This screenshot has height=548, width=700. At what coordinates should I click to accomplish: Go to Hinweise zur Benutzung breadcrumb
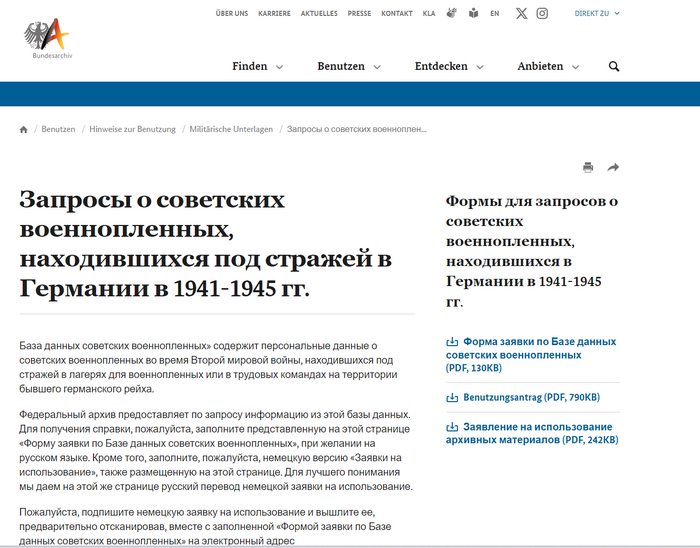pyautogui.click(x=132, y=129)
